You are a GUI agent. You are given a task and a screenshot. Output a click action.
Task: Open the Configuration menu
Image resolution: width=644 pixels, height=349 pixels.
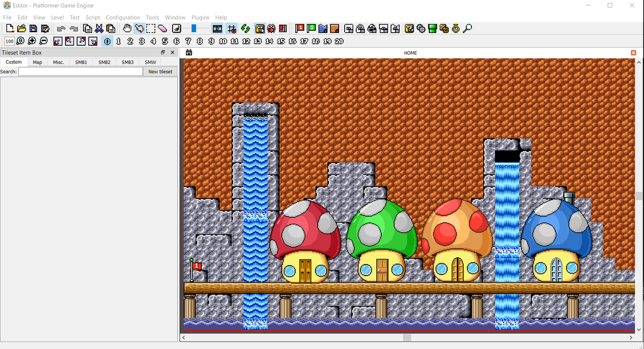(x=123, y=18)
